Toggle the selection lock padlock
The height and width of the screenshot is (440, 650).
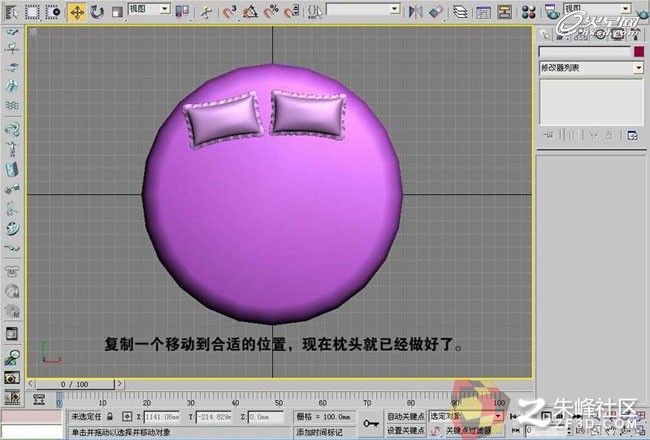tap(110, 416)
